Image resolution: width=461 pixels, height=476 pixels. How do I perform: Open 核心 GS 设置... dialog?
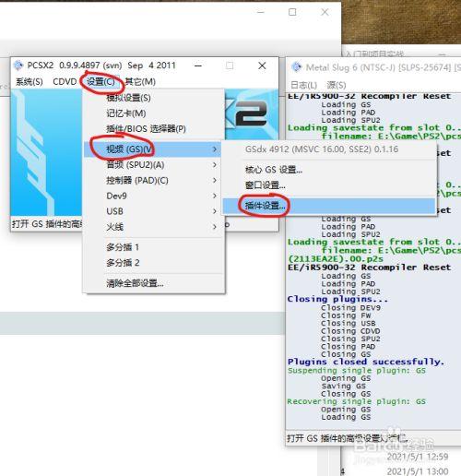pyautogui.click(x=274, y=170)
